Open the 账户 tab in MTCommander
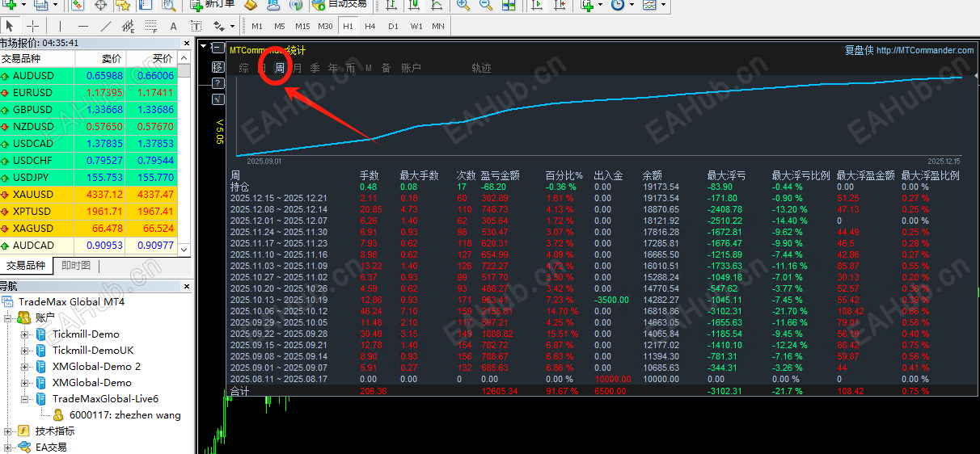 (x=411, y=68)
